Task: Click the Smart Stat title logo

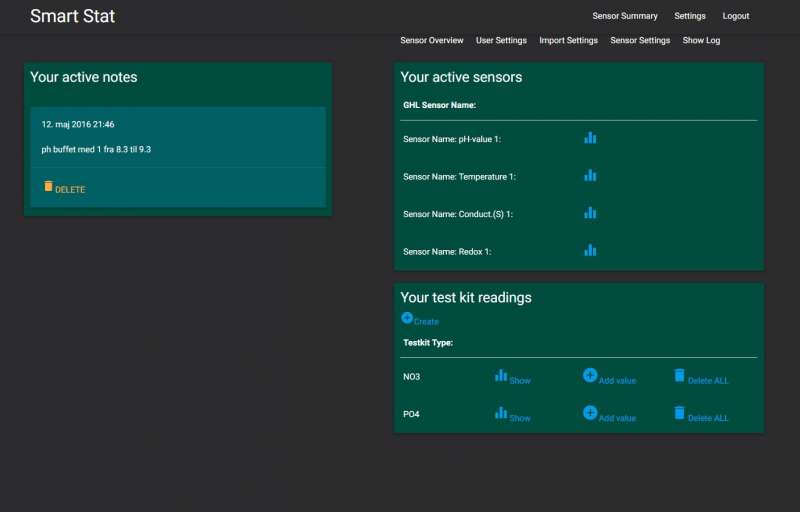Action: [x=72, y=16]
